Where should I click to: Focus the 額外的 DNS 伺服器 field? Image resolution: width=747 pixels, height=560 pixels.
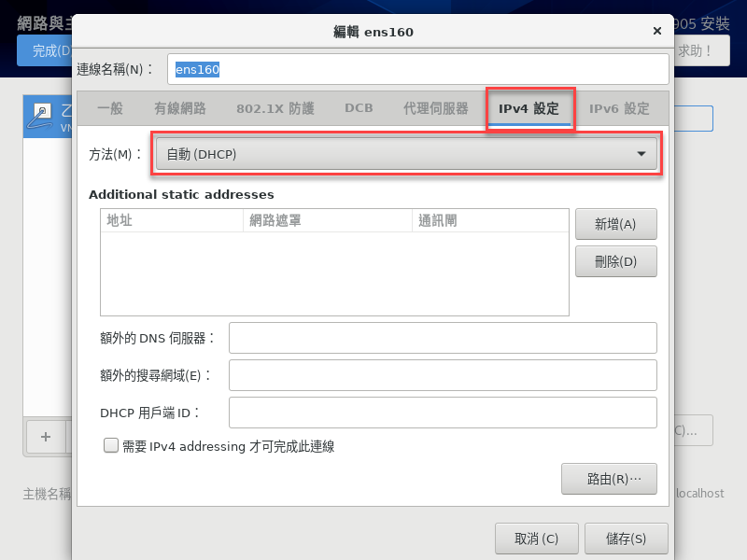coord(443,338)
